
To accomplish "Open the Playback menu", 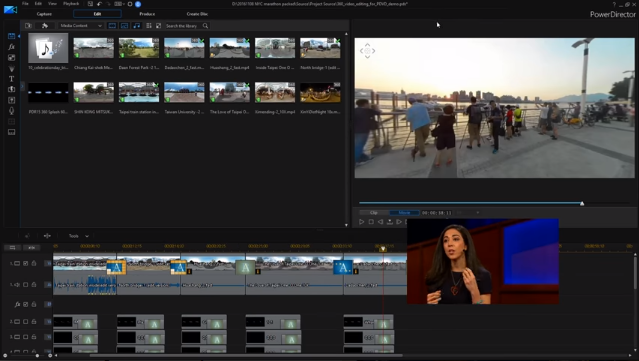I will tap(71, 4).
